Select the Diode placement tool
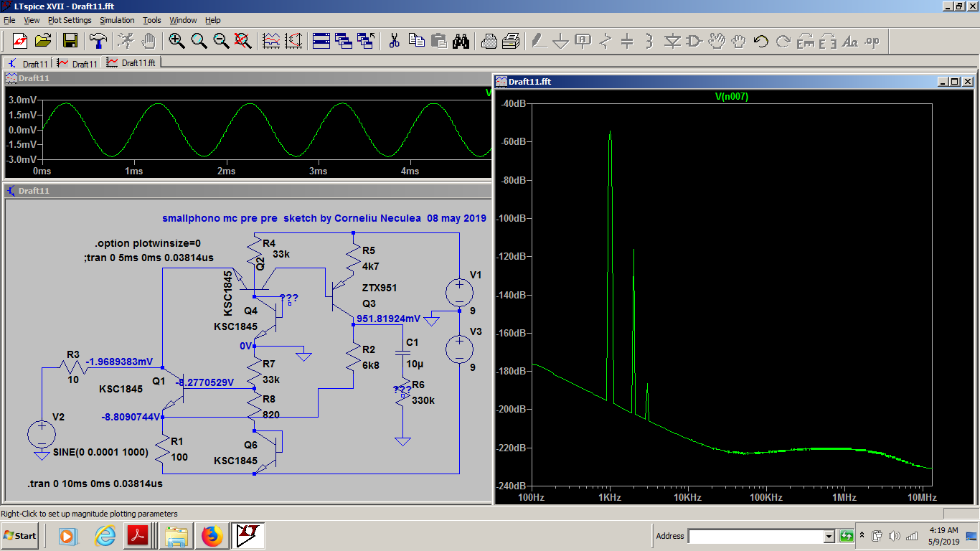The image size is (980, 551). pyautogui.click(x=672, y=41)
